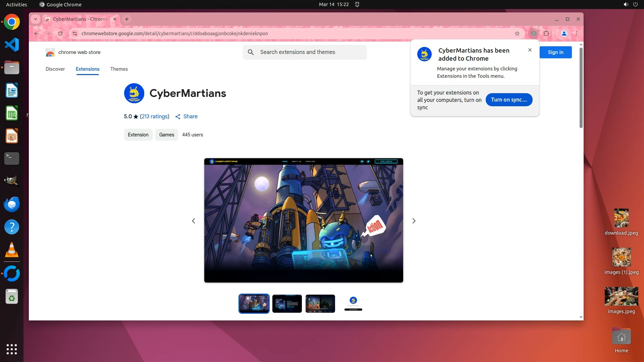Image resolution: width=644 pixels, height=362 pixels.
Task: Expand the tab search dropdown arrow
Action: [36, 19]
